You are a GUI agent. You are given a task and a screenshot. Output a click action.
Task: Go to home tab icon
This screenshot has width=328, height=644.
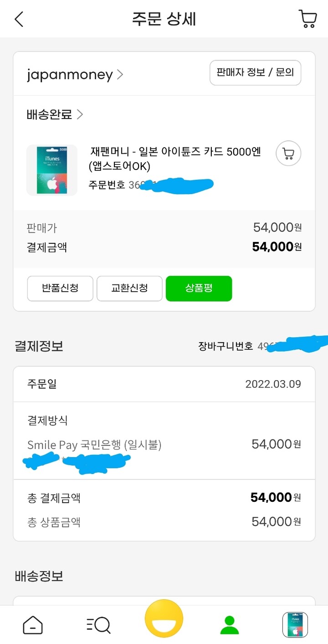pos(33,624)
